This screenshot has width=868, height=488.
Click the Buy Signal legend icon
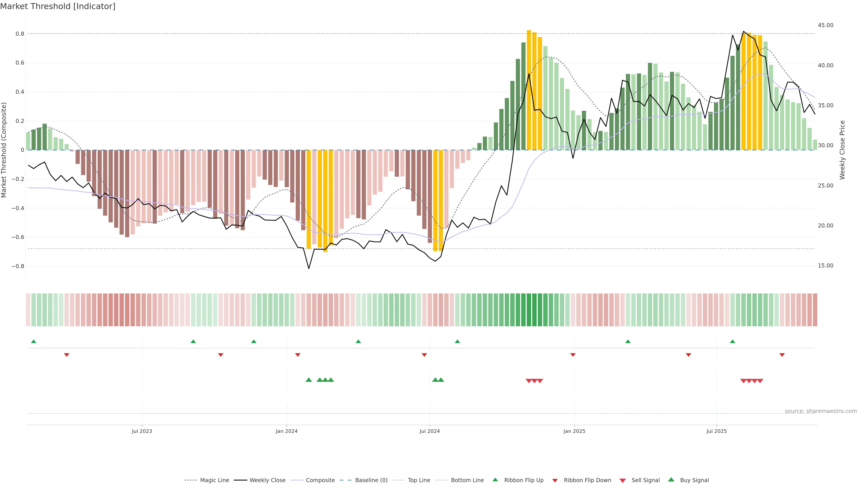(671, 480)
